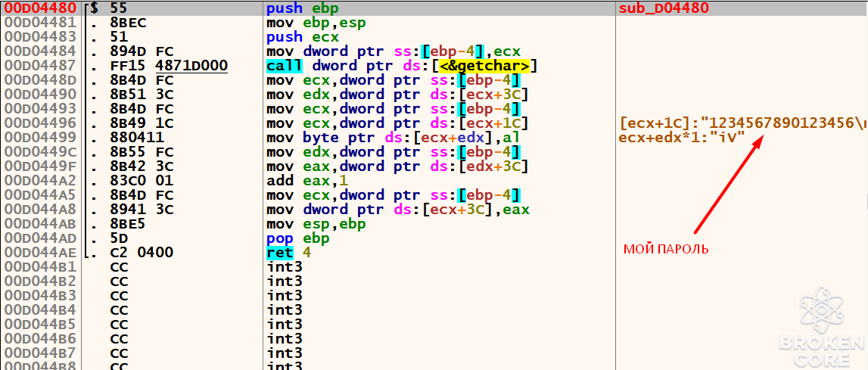Viewport: 868px width, 370px height.
Task: Click the int3 instruction at 00D044B4
Action: (285, 311)
